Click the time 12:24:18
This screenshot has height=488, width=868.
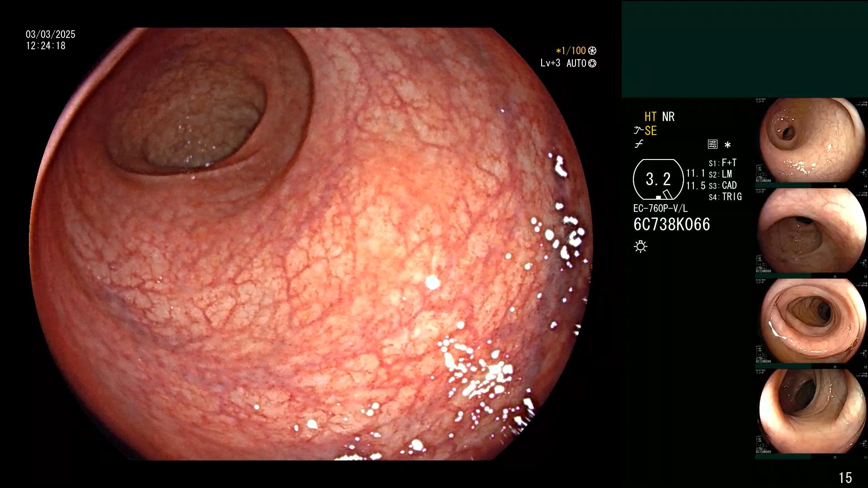coord(46,46)
